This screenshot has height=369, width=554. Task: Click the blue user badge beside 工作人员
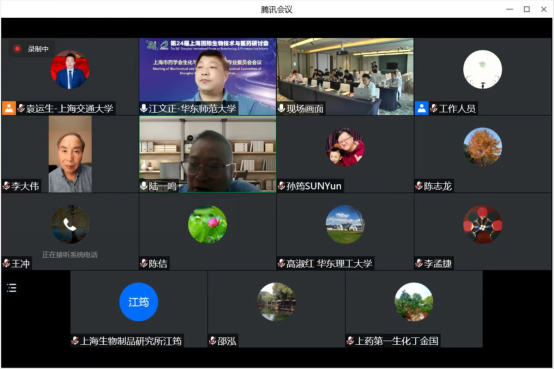click(x=422, y=108)
